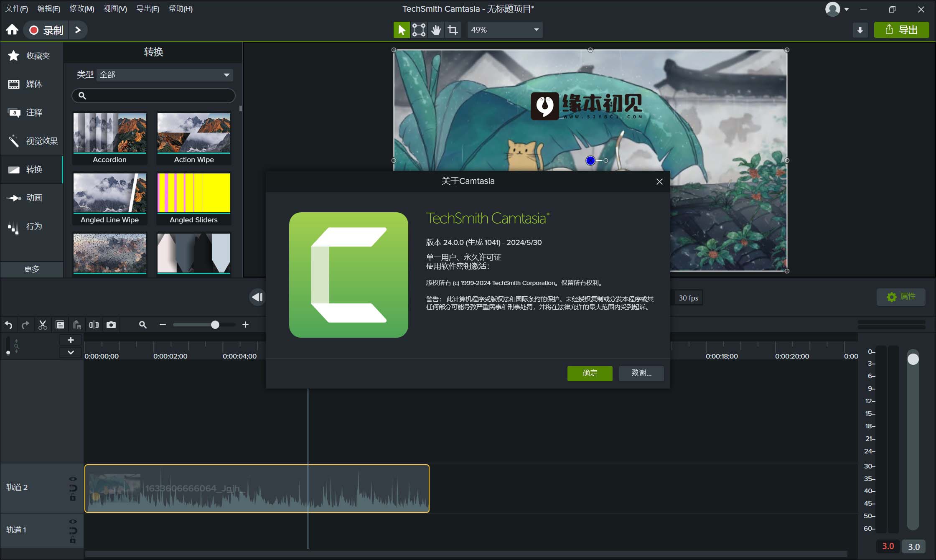Paste using the timeline paste icon
This screenshot has height=560, width=936.
77,325
